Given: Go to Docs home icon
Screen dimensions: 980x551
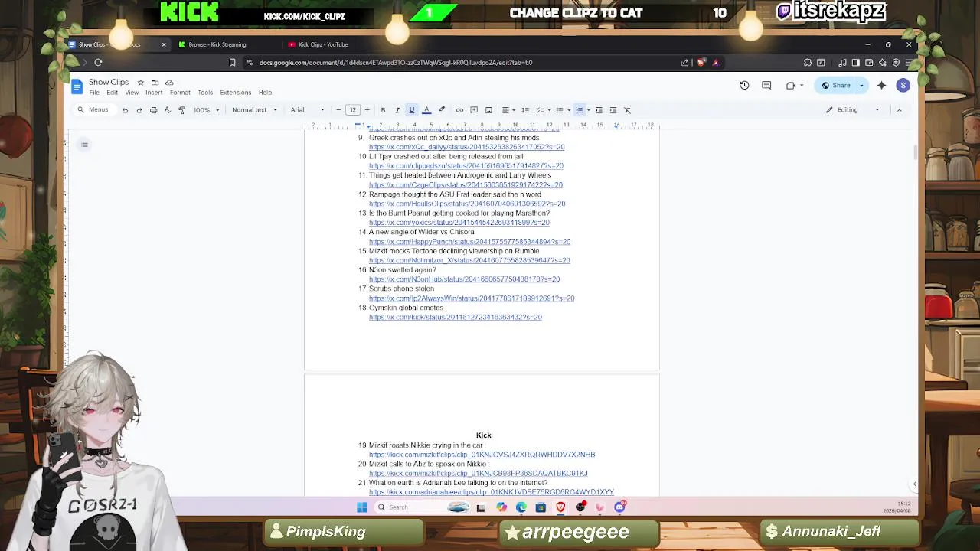Looking at the screenshot, I should [x=77, y=86].
